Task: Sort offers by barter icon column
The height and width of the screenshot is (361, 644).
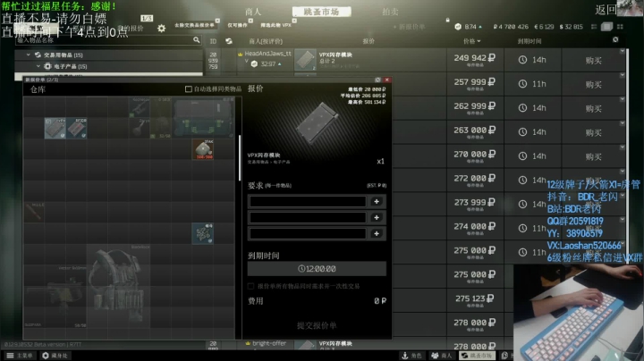Action: [x=229, y=41]
